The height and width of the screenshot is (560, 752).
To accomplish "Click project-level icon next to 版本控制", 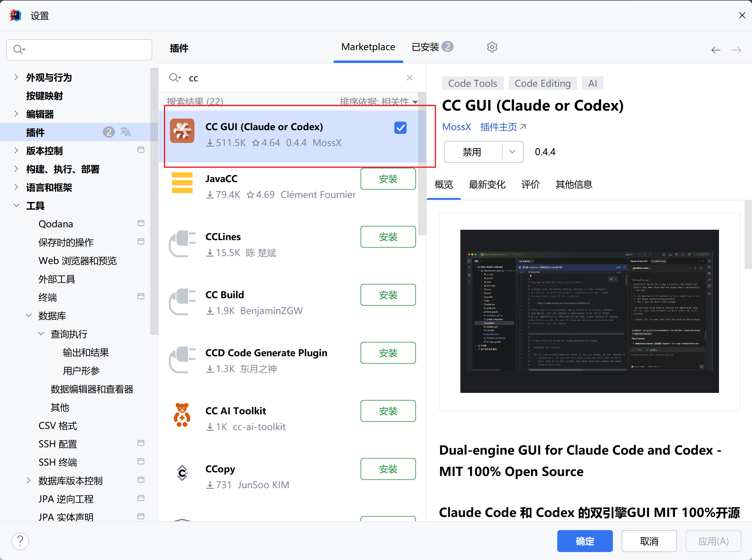I will (141, 150).
